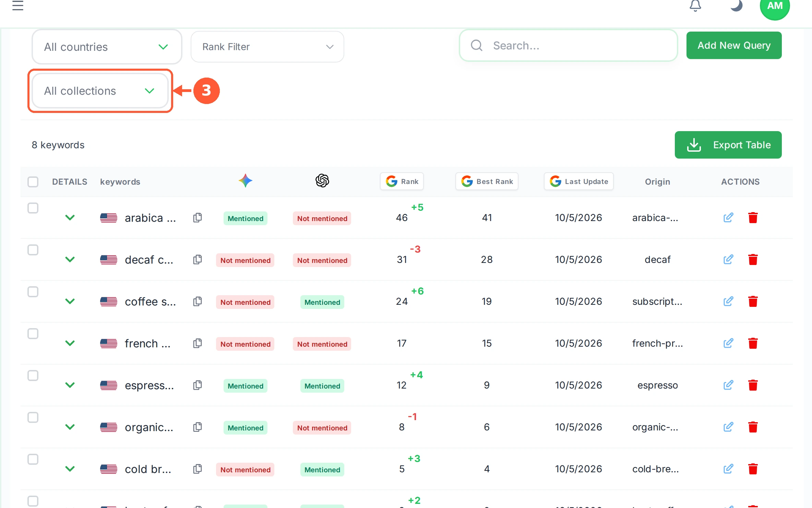Click the subscript... origin cell
812x508 pixels.
[x=657, y=301]
